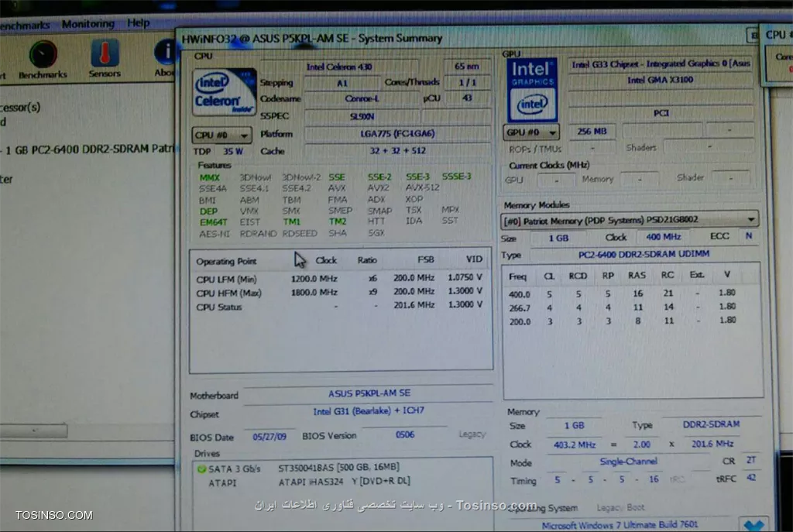
Task: Click Microsoft Windows 7 Ultimate Build 7601 text
Action: 620,525
